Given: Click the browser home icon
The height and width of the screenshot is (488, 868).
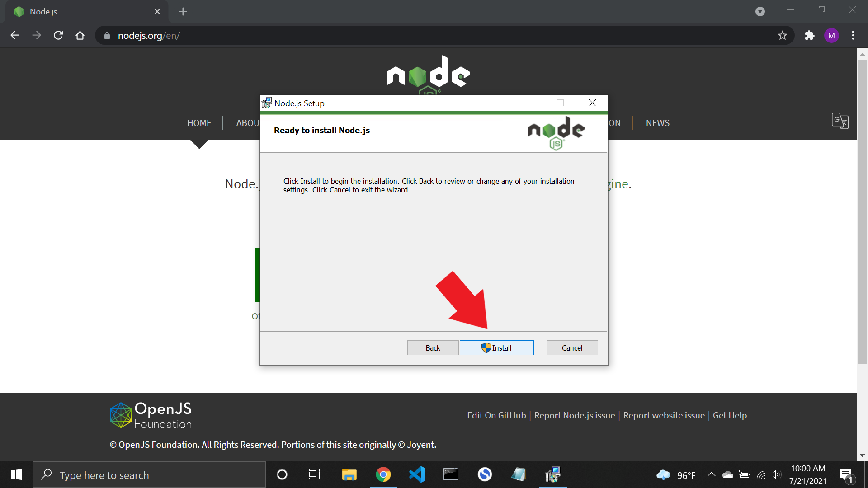Looking at the screenshot, I should click(x=80, y=35).
